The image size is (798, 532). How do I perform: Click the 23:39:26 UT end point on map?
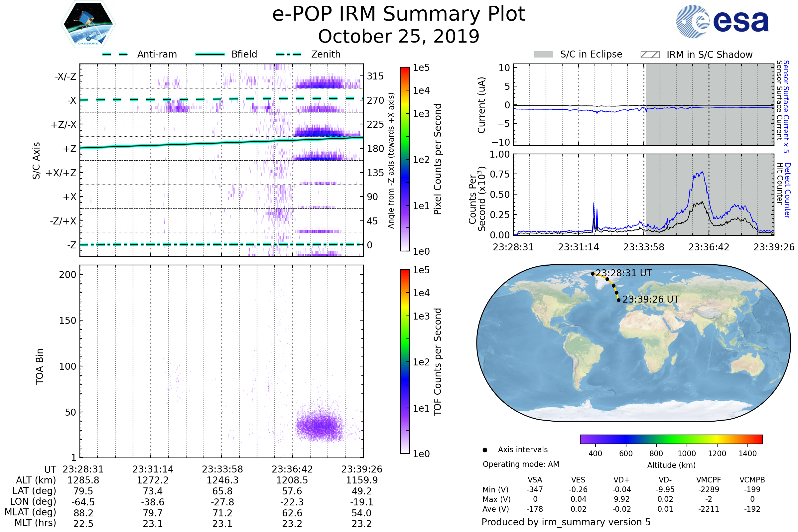click(618, 300)
